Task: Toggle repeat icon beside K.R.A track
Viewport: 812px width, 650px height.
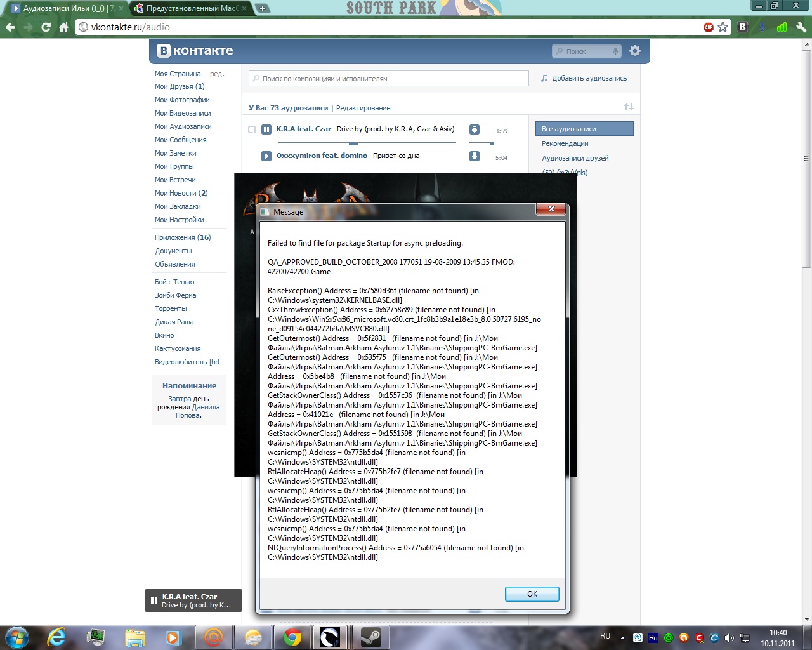Action: tap(252, 129)
